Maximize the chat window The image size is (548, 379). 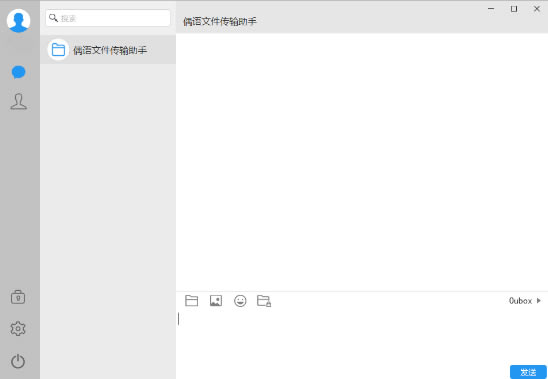coord(514,9)
